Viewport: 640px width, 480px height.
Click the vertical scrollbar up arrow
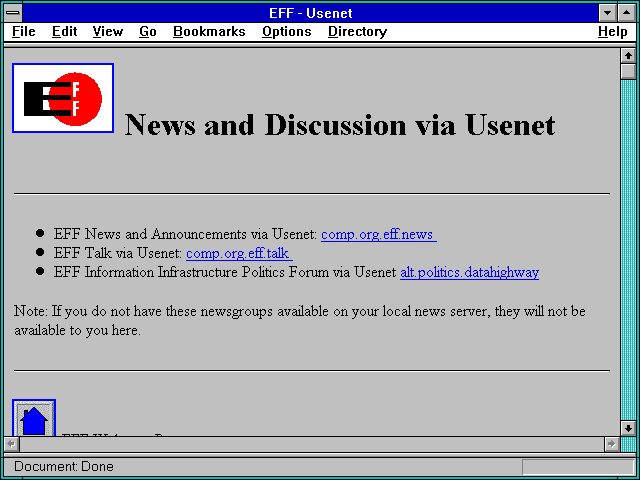click(628, 56)
